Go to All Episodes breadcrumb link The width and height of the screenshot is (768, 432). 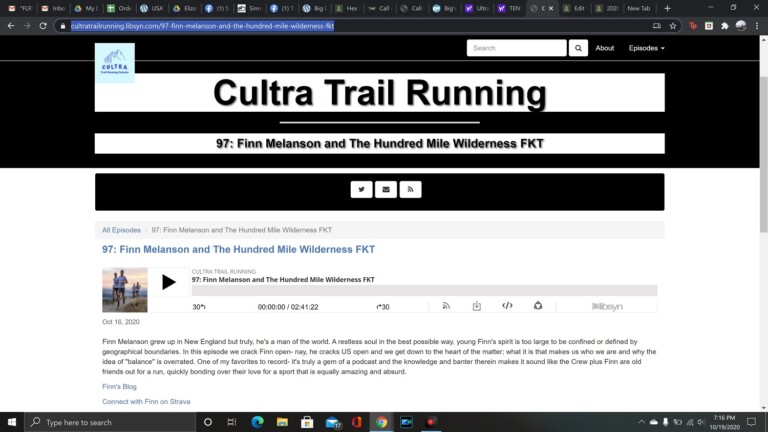(121, 230)
